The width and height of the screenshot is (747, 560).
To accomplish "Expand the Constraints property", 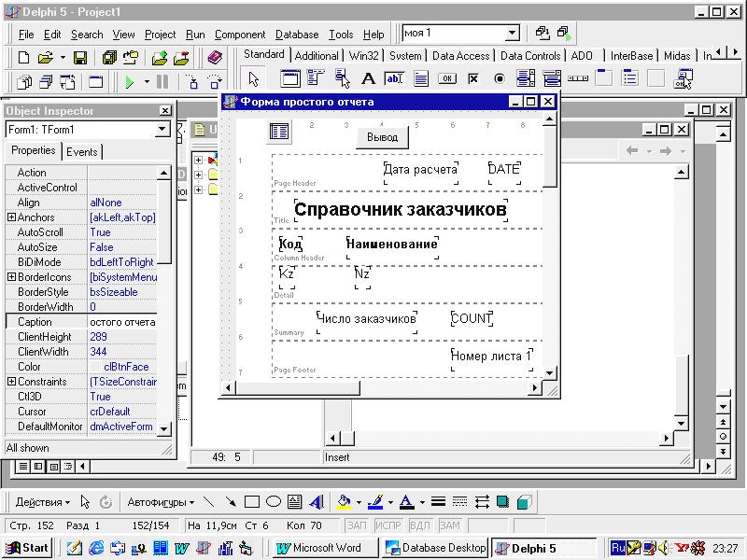I will [x=11, y=382].
